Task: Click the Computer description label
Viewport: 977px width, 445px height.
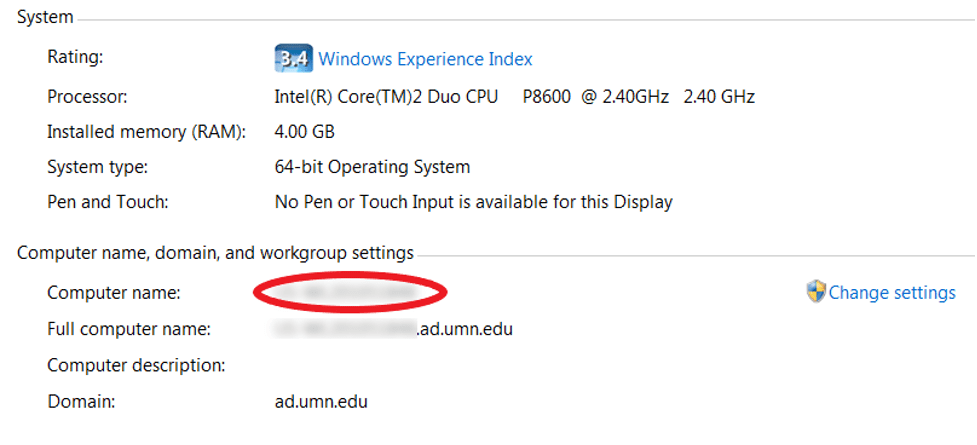Action: coord(135,365)
